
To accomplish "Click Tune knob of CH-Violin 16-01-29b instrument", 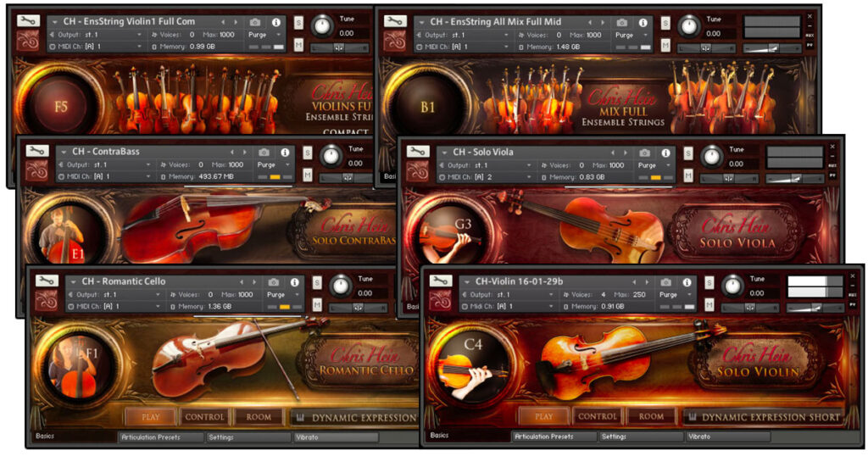I will tap(733, 286).
